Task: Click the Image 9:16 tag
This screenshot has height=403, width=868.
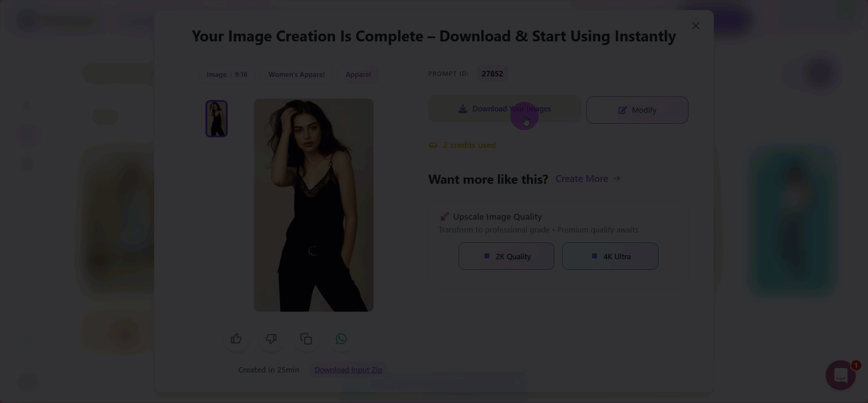Action: click(x=227, y=75)
